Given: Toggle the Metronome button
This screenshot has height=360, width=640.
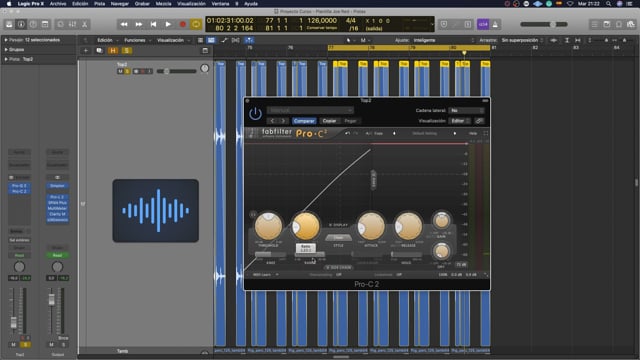Looking at the screenshot, I should 495,24.
